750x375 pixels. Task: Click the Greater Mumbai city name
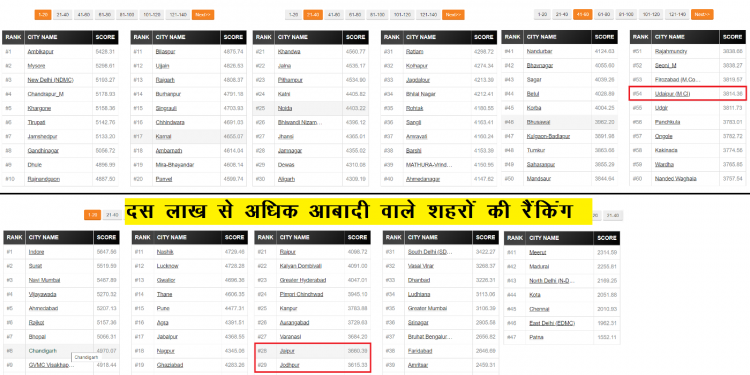(x=427, y=309)
